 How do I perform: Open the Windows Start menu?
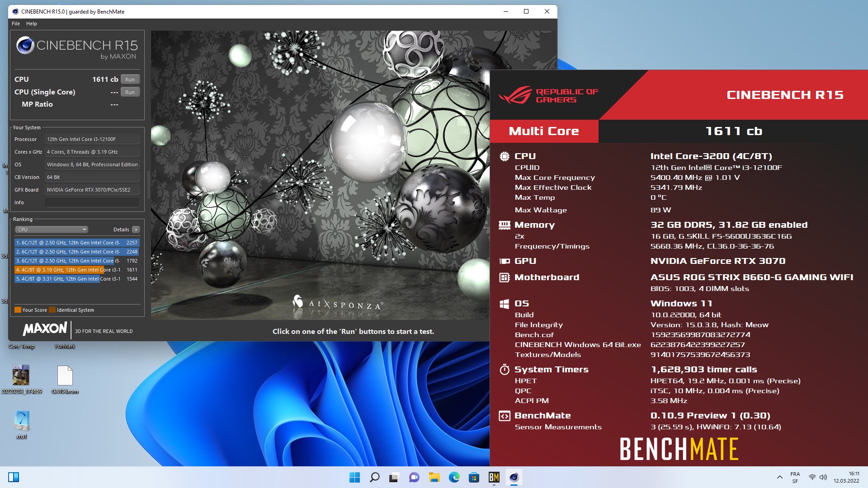pyautogui.click(x=355, y=477)
